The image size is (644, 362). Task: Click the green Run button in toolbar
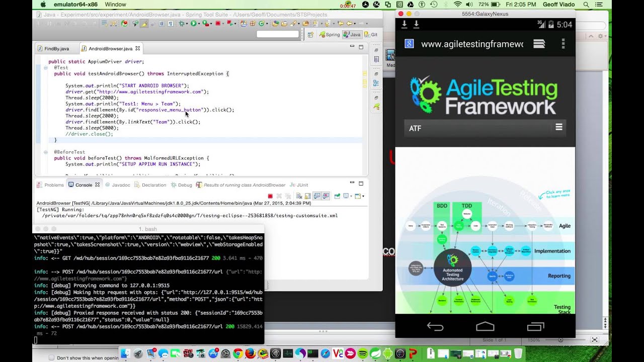pos(193,23)
